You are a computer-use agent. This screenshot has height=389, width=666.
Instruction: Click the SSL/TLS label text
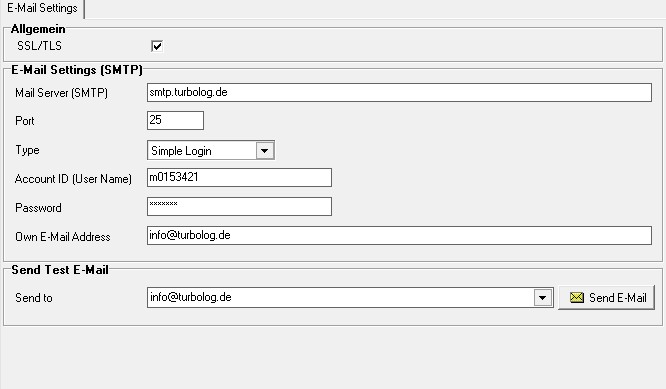pos(40,46)
